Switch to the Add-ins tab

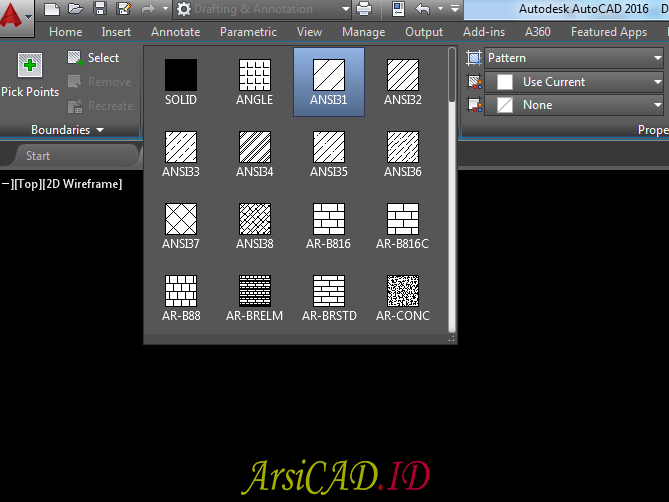pos(484,32)
